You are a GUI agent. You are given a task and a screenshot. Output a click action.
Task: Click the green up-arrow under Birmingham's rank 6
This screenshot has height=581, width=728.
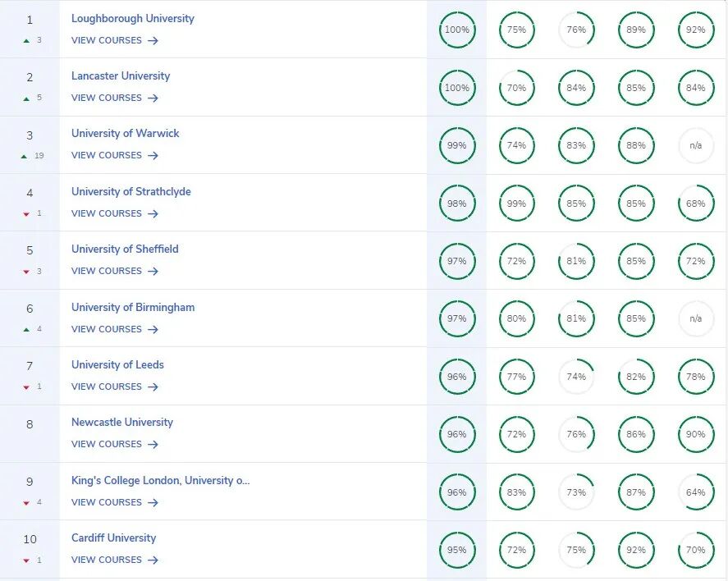(x=26, y=330)
